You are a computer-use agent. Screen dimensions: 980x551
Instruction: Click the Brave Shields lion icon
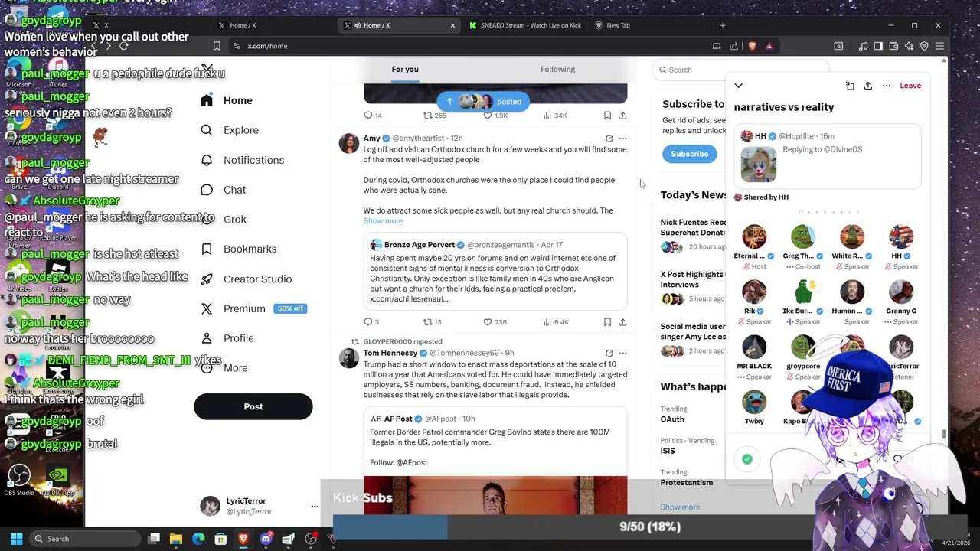click(x=752, y=46)
